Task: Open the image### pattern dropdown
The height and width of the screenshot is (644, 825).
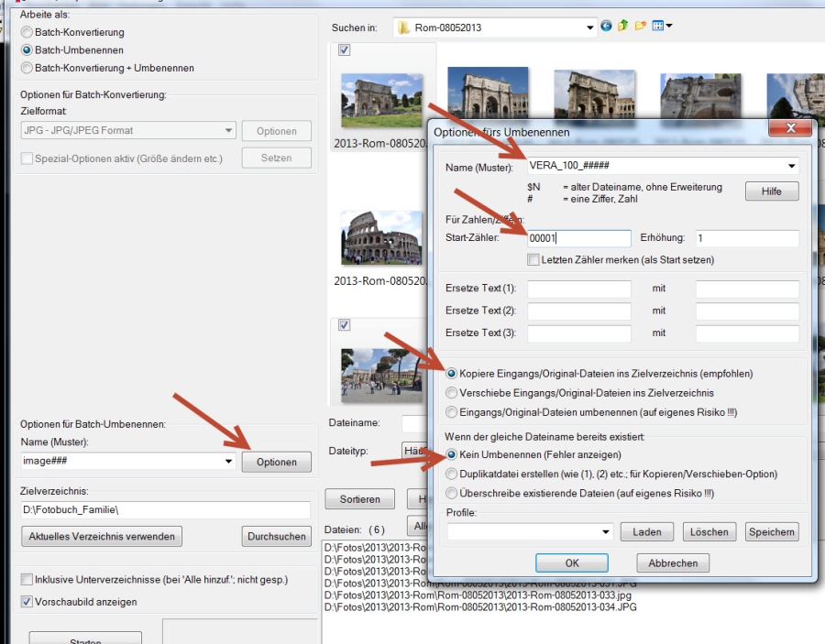Action: point(227,462)
